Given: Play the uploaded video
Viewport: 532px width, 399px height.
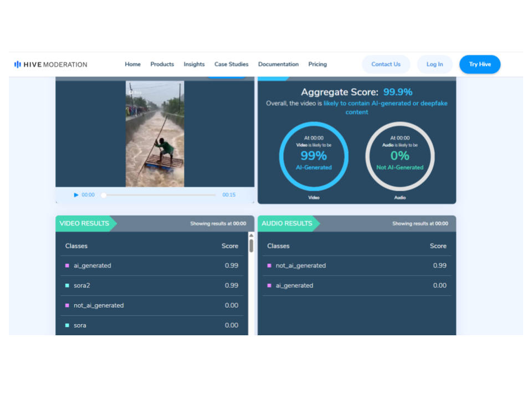Looking at the screenshot, I should [76, 195].
